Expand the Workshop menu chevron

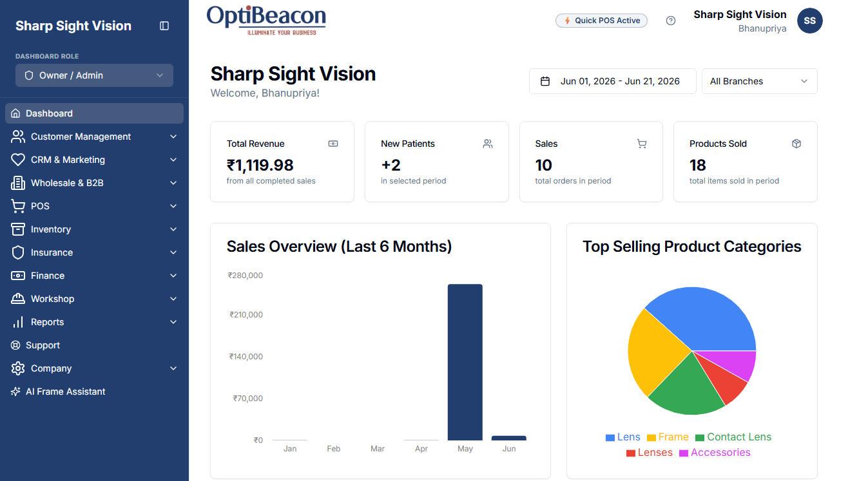coord(173,299)
